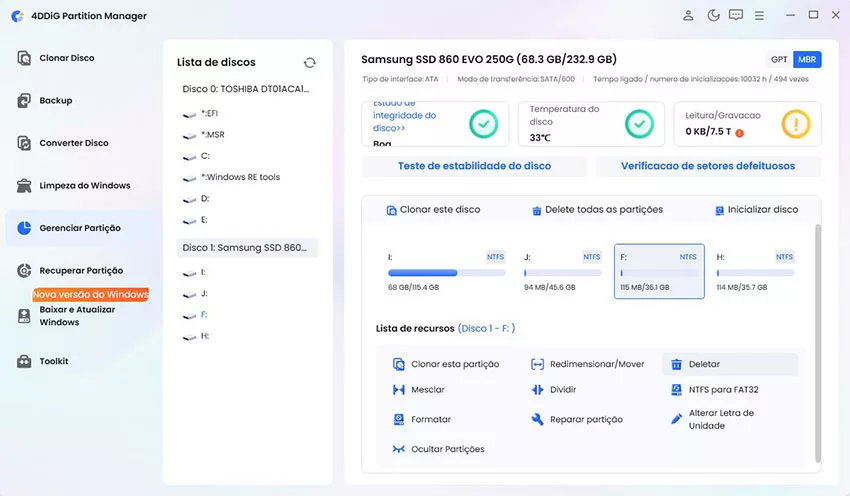Select the J: NTFS partition card

click(x=563, y=272)
